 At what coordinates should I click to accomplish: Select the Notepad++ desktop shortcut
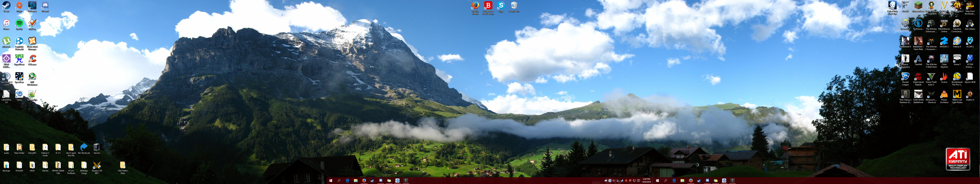(32, 95)
